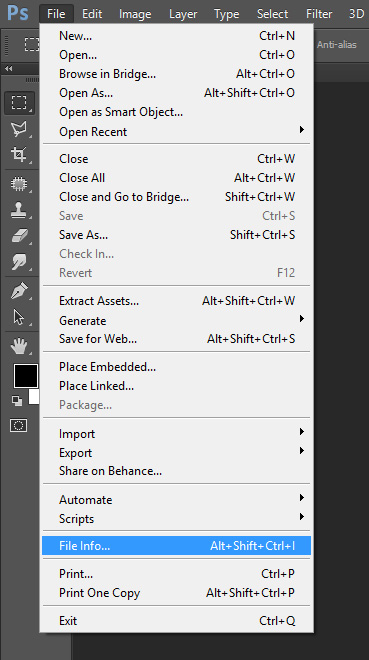Expand the Generate submenu
Image resolution: width=369 pixels, height=660 pixels.
[177, 320]
